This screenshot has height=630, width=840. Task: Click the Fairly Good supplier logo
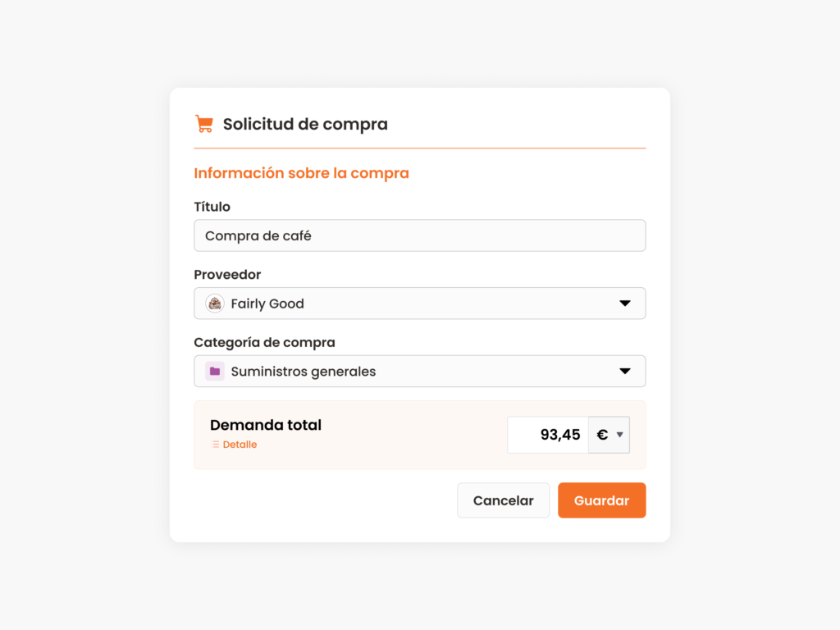tap(215, 304)
